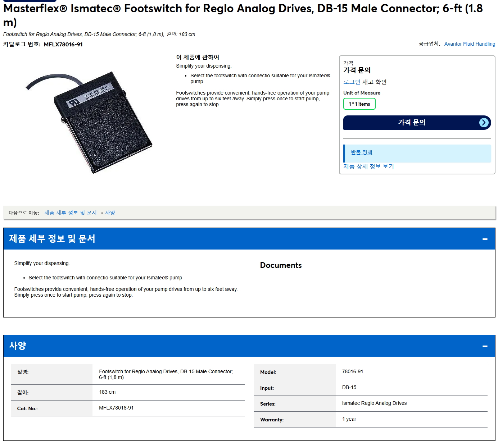
Task: Open the Avantor Fluid Handling supplier link
Action: pyautogui.click(x=470, y=44)
